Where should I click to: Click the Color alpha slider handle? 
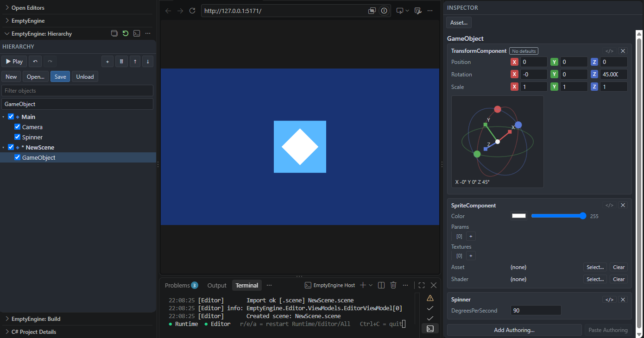(x=583, y=216)
